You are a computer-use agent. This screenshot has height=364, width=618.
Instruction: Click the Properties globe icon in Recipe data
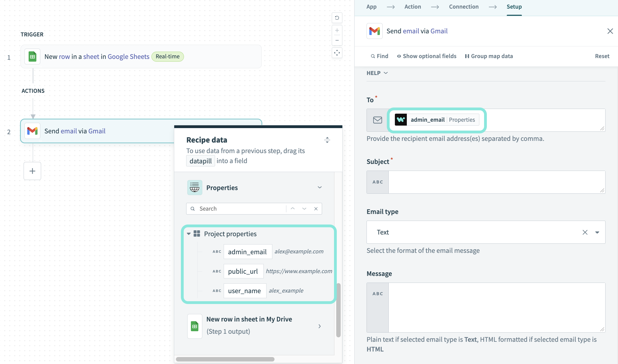[195, 187]
